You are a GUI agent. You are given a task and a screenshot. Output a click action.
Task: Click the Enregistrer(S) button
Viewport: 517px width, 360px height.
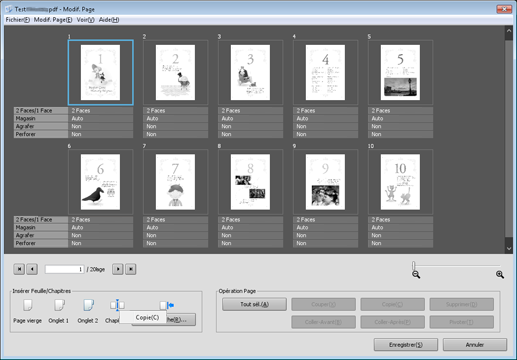pyautogui.click(x=406, y=345)
